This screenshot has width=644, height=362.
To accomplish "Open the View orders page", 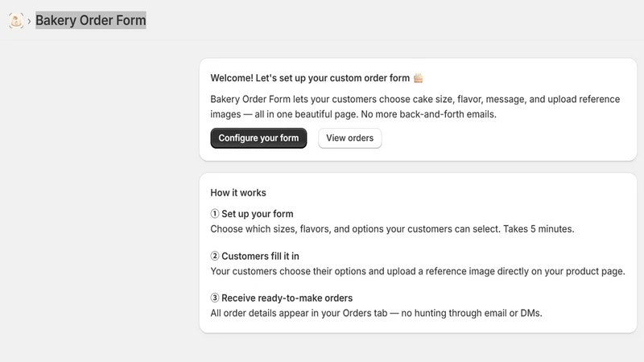I will click(349, 138).
